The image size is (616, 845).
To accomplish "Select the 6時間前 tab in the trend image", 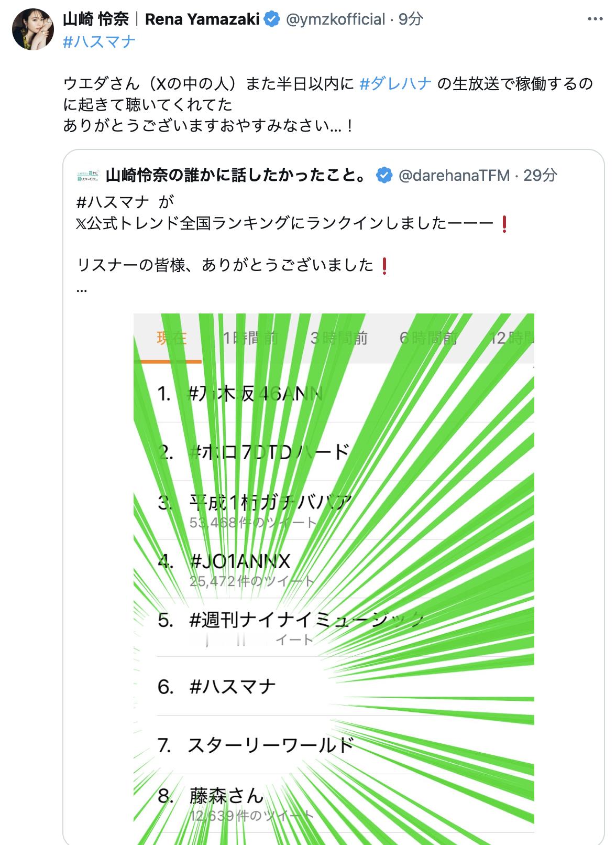I will tap(428, 338).
